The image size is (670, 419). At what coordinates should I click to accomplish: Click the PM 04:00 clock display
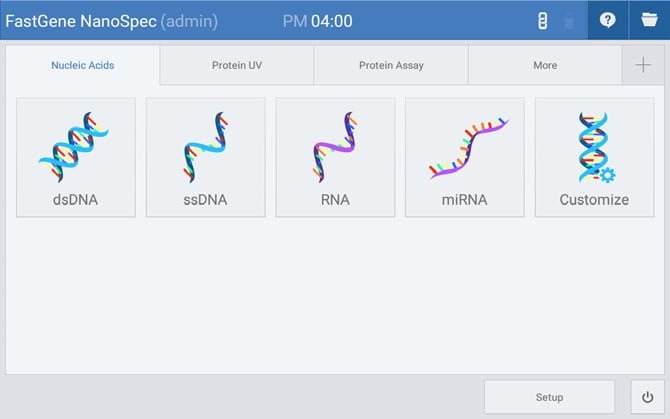click(317, 21)
